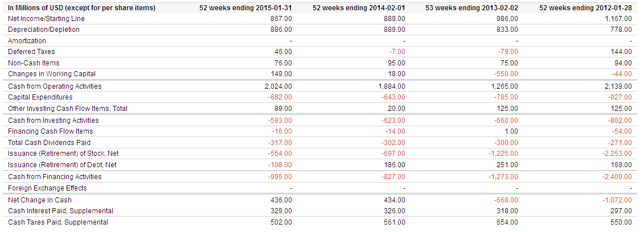Click the Cash Taxes Paid, Supplemental label
This screenshot has width=644, height=232.
[x=58, y=222]
